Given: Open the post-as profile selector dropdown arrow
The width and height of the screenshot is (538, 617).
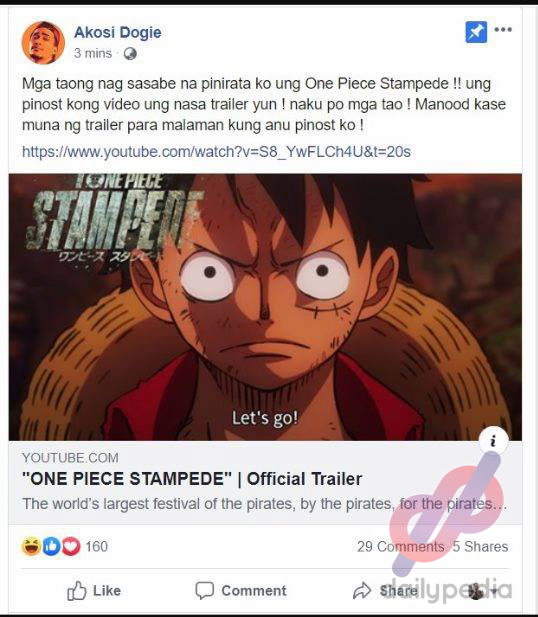Looking at the screenshot, I should click(x=495, y=591).
